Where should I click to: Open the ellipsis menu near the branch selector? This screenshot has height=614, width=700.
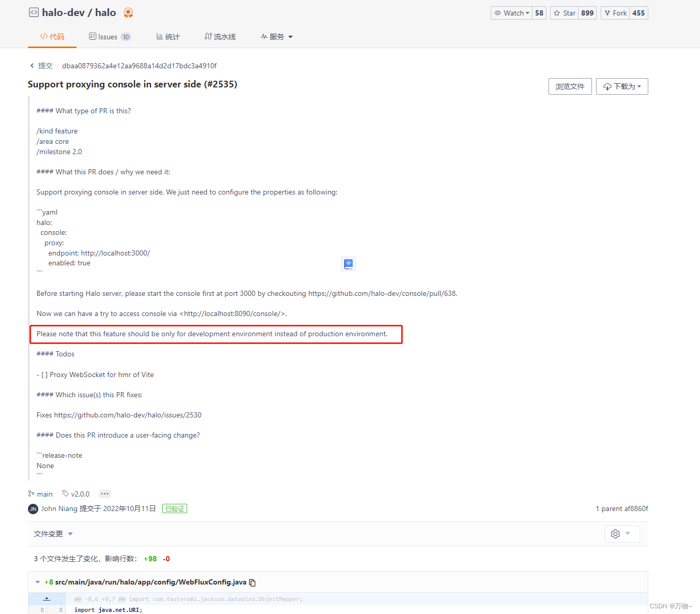click(104, 493)
